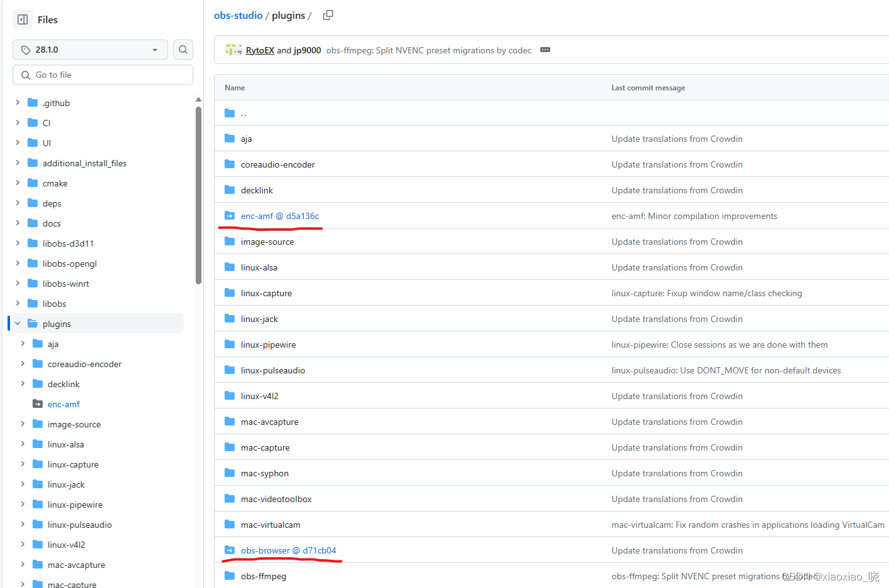Expand the mac-avcapture chevron in tree
The image size is (889, 588).
(x=23, y=564)
